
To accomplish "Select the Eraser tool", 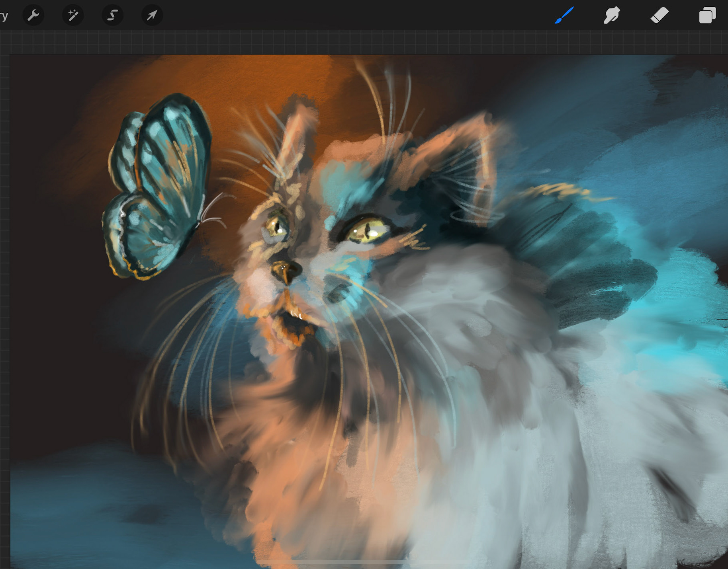I will pos(660,16).
